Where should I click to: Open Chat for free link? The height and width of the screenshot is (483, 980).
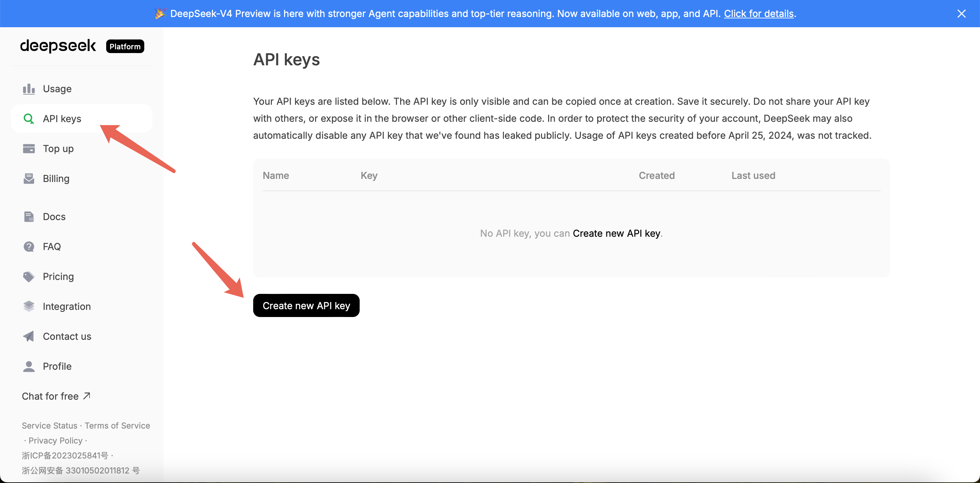[x=56, y=396]
